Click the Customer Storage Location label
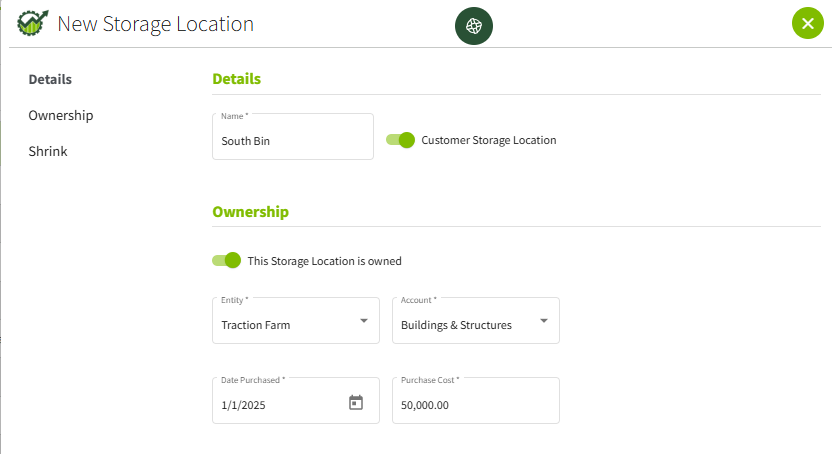The width and height of the screenshot is (837, 454). tap(488, 140)
